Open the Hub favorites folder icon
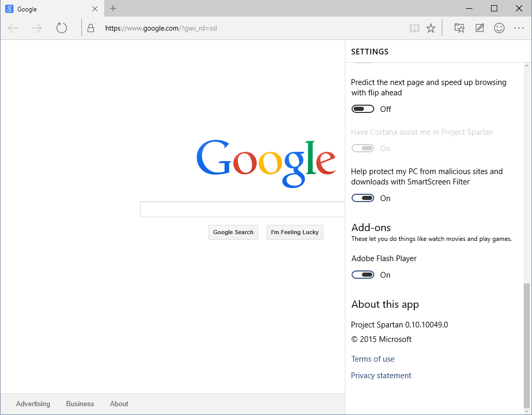This screenshot has width=532, height=415. pos(459,28)
